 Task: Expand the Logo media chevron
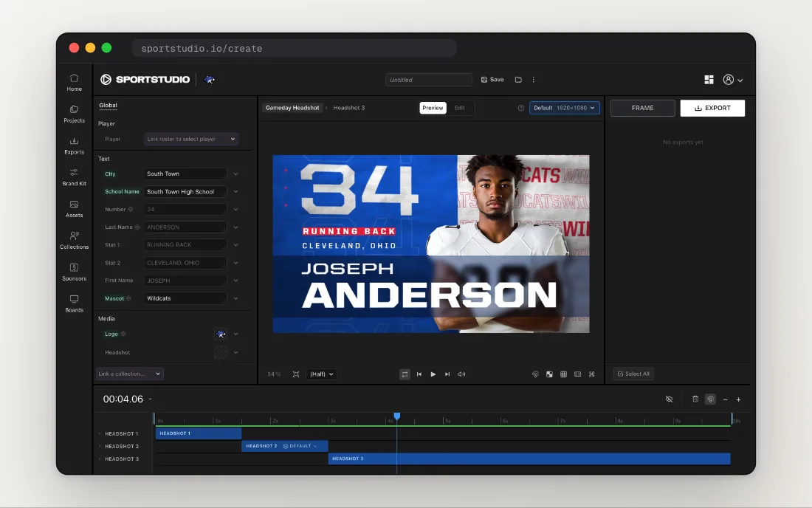pos(235,334)
